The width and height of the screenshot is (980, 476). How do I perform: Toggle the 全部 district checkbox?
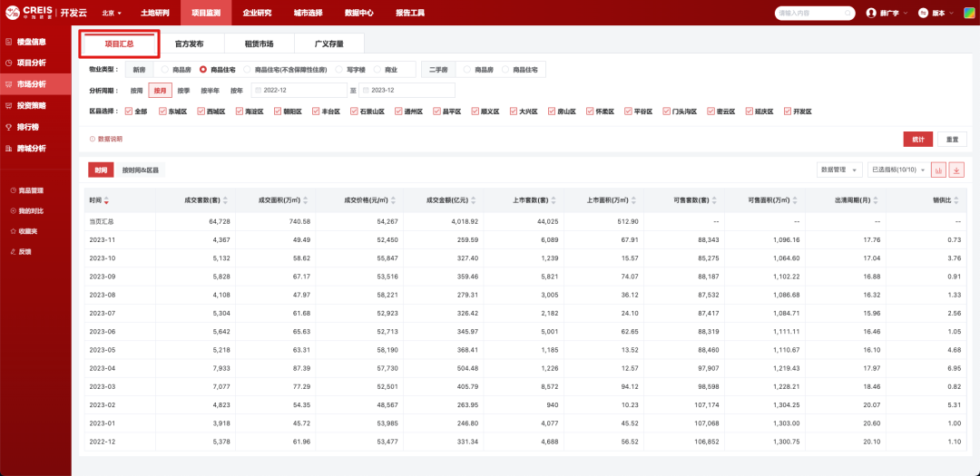(129, 112)
